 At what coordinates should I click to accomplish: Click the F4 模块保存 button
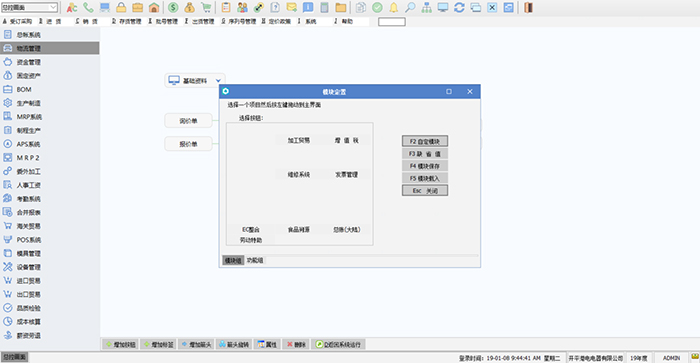coord(425,166)
